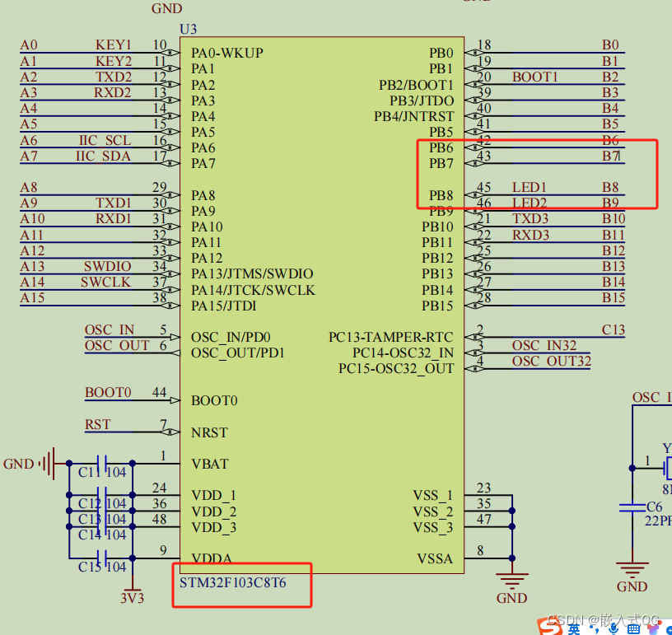This screenshot has height=635, width=672.
Task: Select the VDD_3 pin name
Action: pyautogui.click(x=213, y=527)
